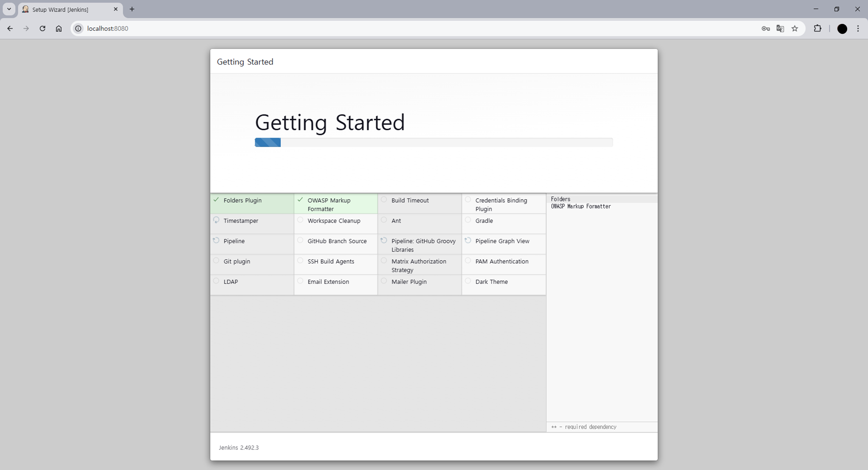The image size is (868, 470).
Task: Click the green checkmark beside Folders Plugin
Action: point(216,200)
